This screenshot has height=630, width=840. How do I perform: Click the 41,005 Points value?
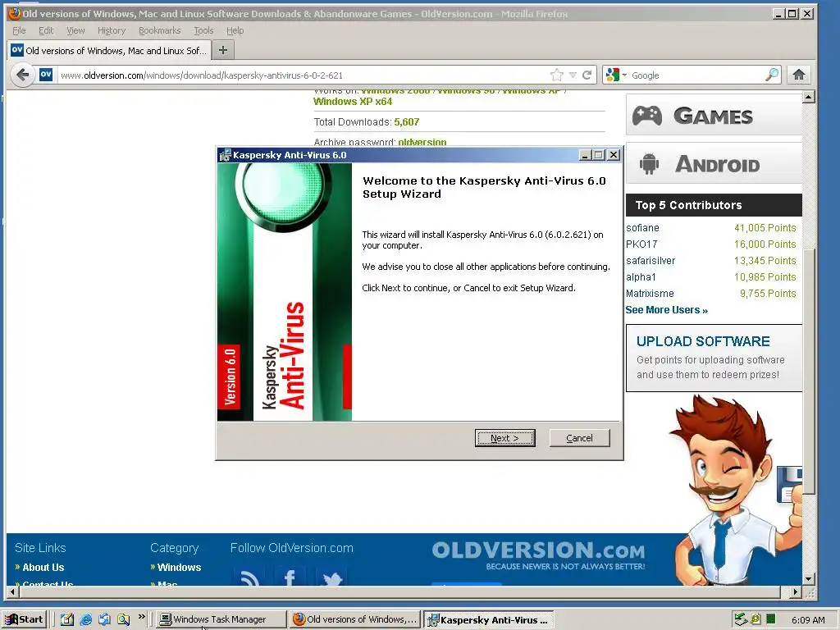click(765, 228)
